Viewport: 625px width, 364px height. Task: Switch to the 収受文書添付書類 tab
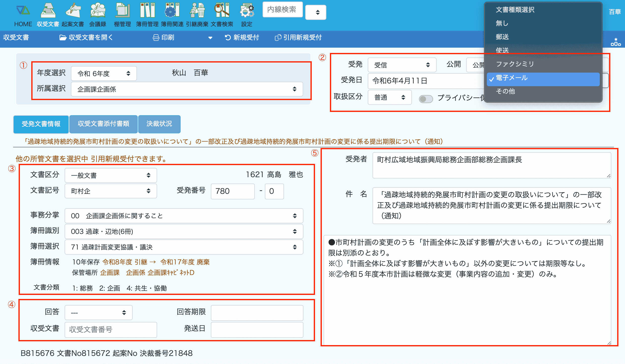103,124
